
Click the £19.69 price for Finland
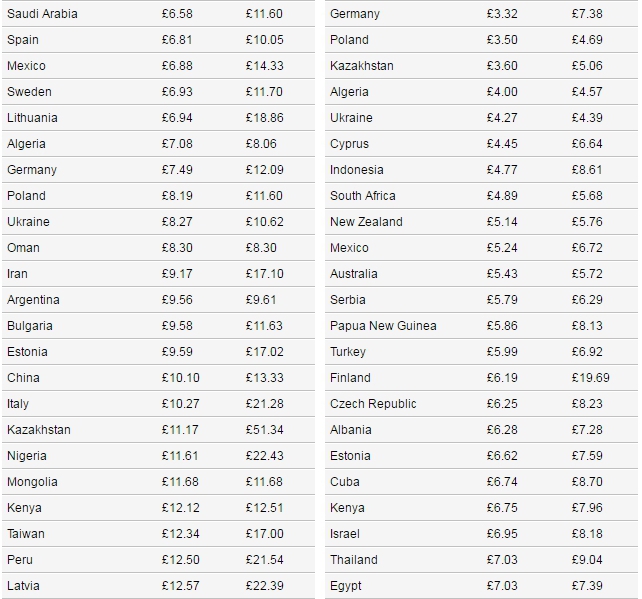point(590,378)
